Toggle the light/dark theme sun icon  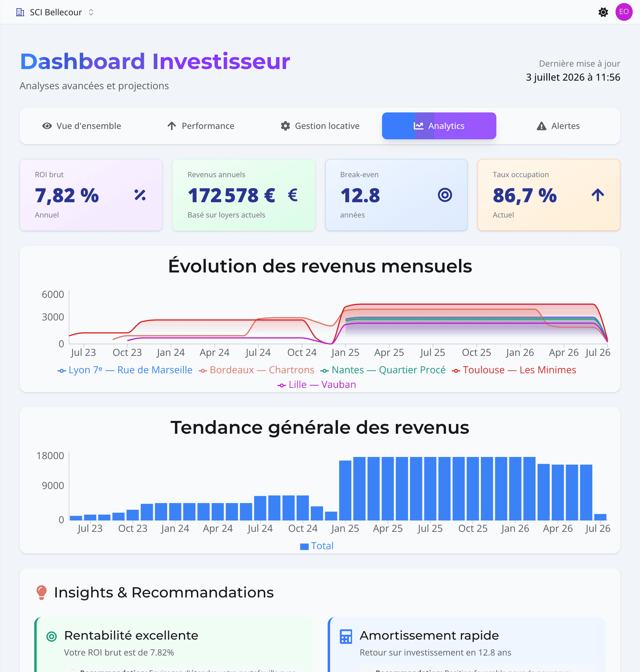pyautogui.click(x=603, y=12)
